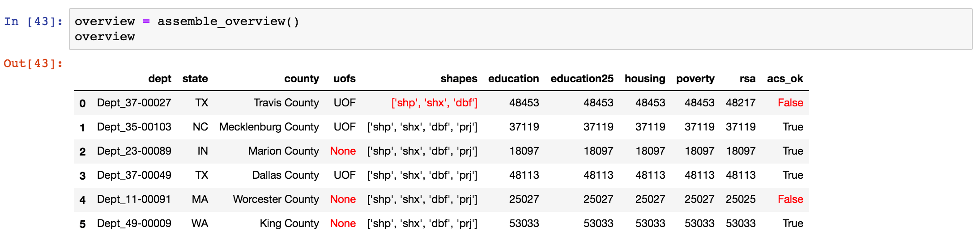The image size is (980, 244).
Task: Click the Out[43] output prompt
Action: click(34, 63)
